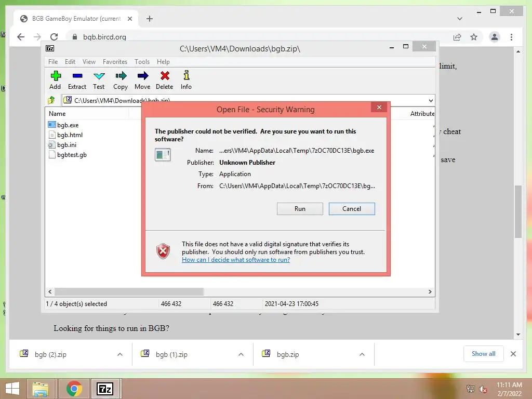Click the Test toolbar icon
This screenshot has height=399, width=532.
[x=99, y=76]
